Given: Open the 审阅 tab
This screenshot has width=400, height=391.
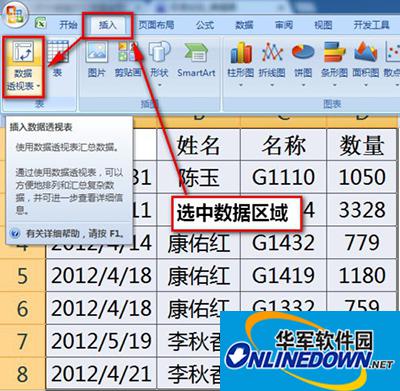Looking at the screenshot, I should [284, 25].
